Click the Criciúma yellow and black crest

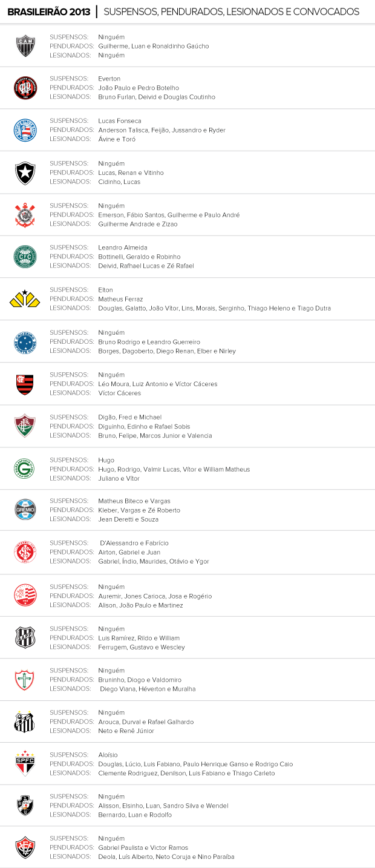pos(25,298)
